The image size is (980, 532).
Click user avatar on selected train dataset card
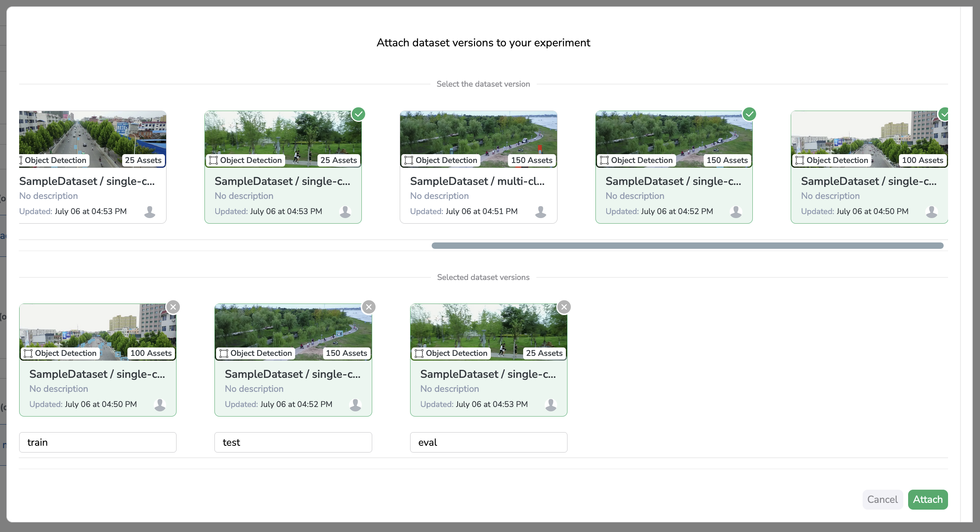pyautogui.click(x=160, y=405)
